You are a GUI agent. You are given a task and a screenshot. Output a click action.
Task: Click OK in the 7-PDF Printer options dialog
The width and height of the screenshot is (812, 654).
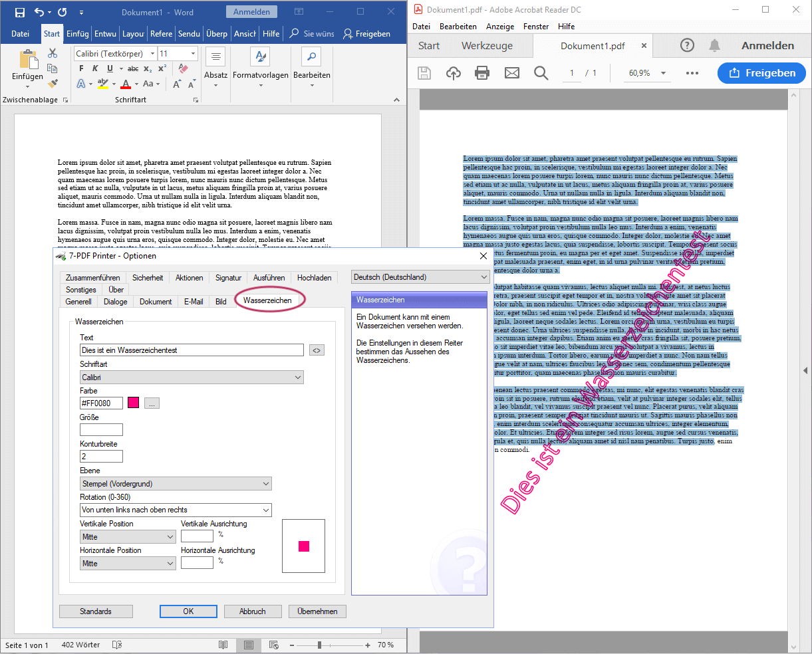(188, 611)
